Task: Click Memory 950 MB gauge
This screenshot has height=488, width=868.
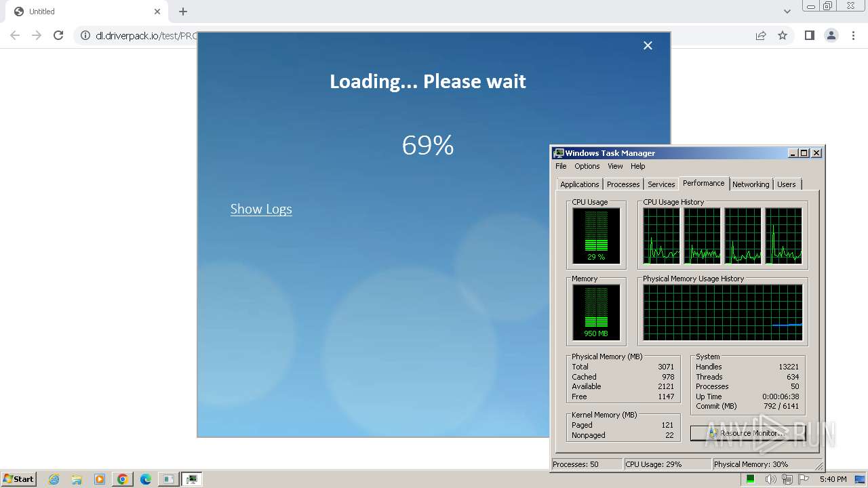Action: point(596,312)
